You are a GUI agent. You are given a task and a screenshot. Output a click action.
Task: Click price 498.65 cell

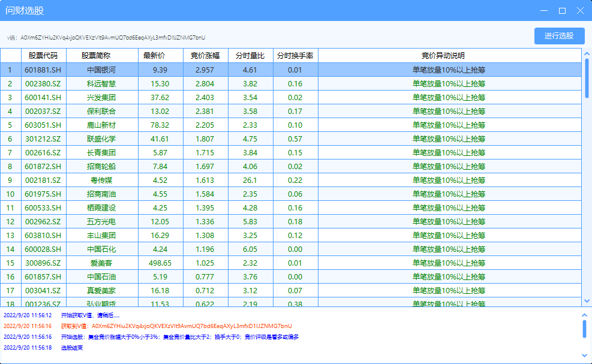160,263
